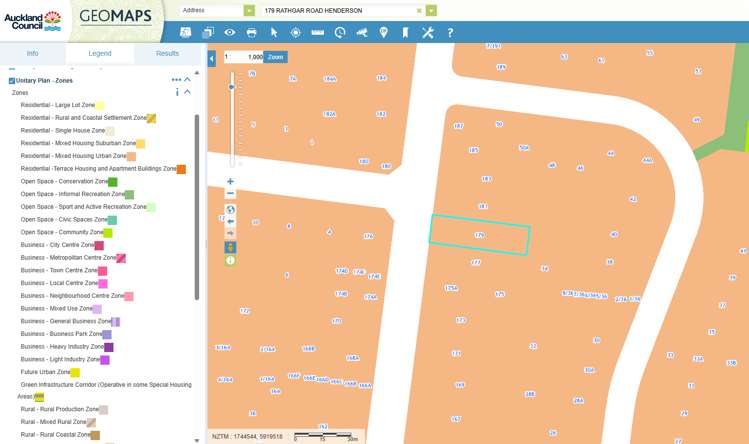749x444 pixels.
Task: Open the search results dropdown arrow
Action: 431,11
